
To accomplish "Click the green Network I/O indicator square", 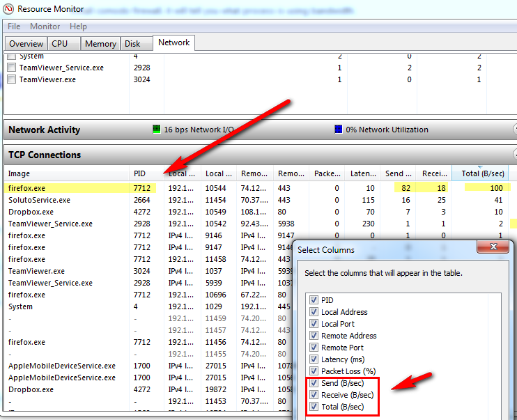I will click(157, 130).
